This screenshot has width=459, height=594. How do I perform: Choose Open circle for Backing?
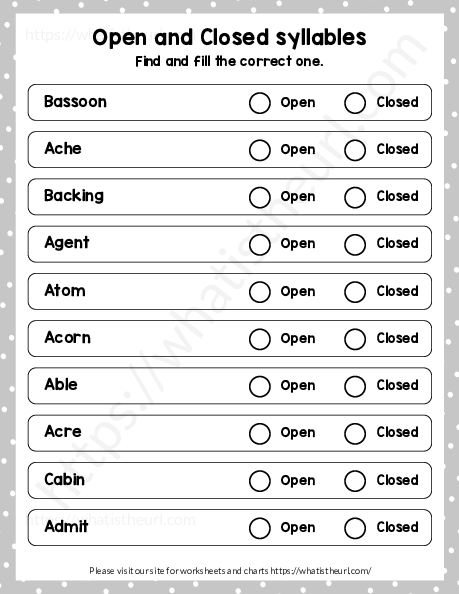point(260,197)
